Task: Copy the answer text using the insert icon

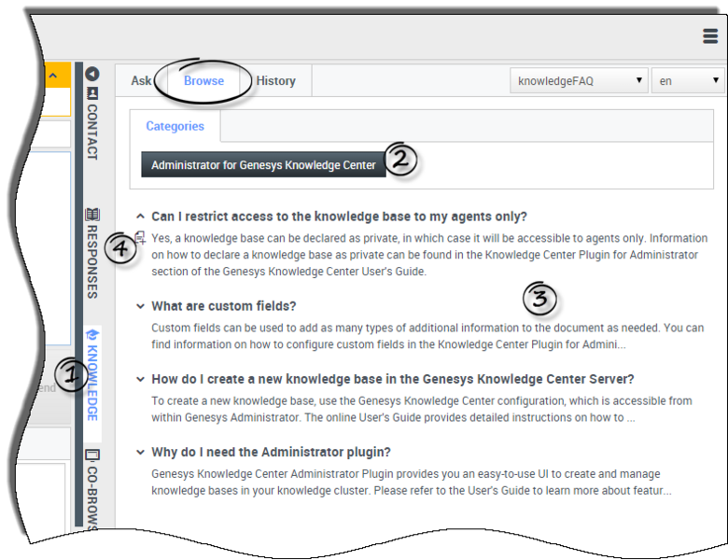Action: pyautogui.click(x=140, y=238)
